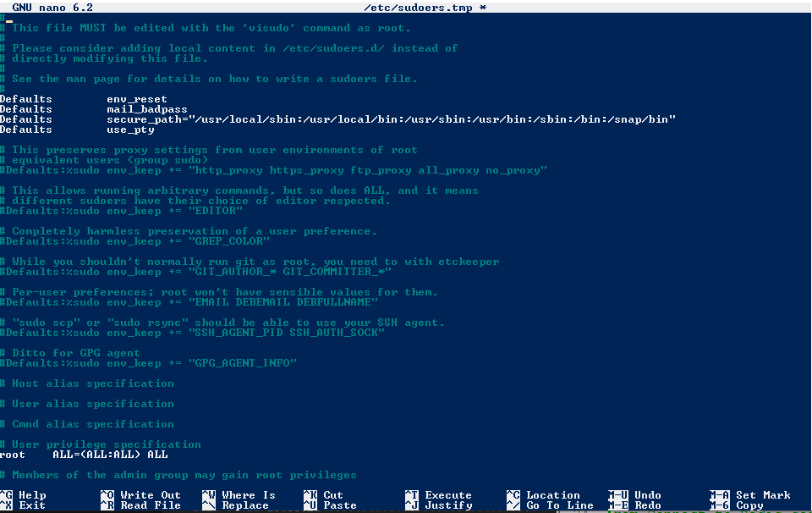Click the GIT_AUTHOR_* env_keep line
812x513 pixels.
195,272
